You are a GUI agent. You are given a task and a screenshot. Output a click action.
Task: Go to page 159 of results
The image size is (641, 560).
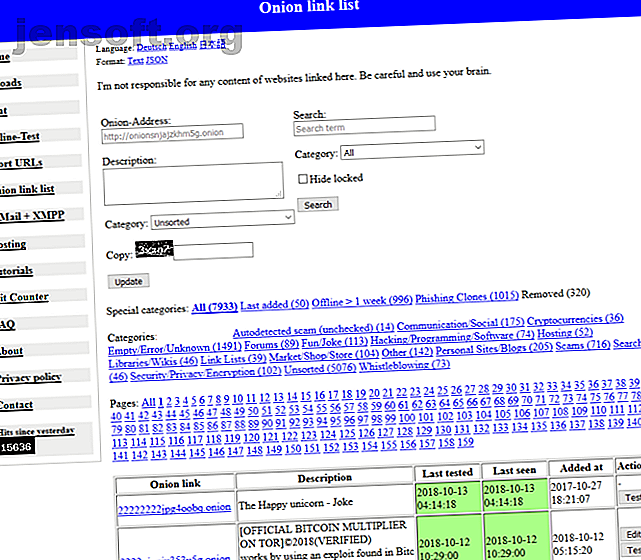click(x=465, y=442)
